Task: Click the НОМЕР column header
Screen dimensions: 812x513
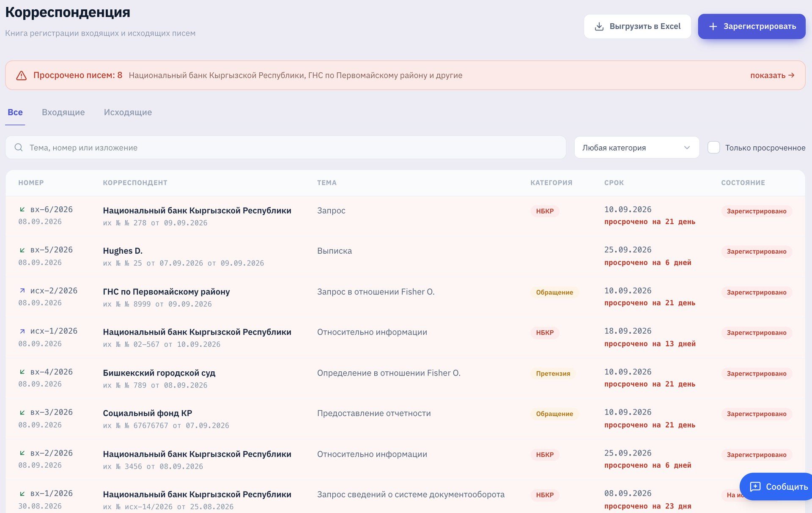Action: point(31,183)
